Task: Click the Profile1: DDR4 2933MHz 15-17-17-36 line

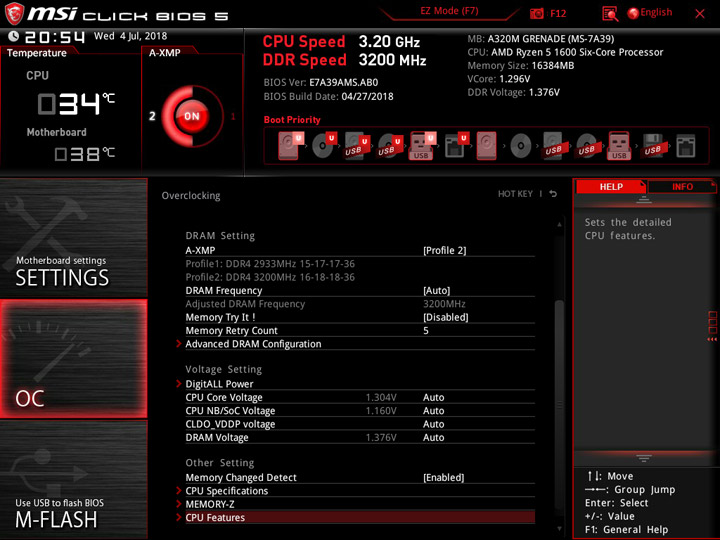Action: 270,264
